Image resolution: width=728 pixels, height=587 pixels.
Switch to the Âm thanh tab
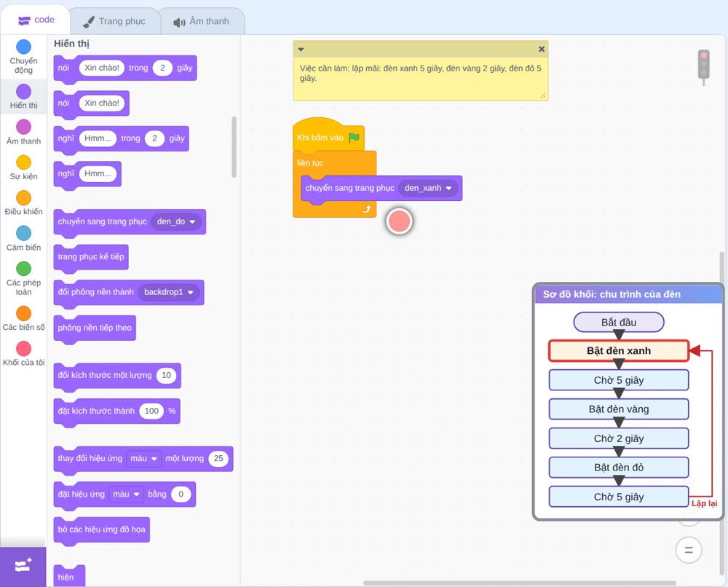pyautogui.click(x=201, y=21)
